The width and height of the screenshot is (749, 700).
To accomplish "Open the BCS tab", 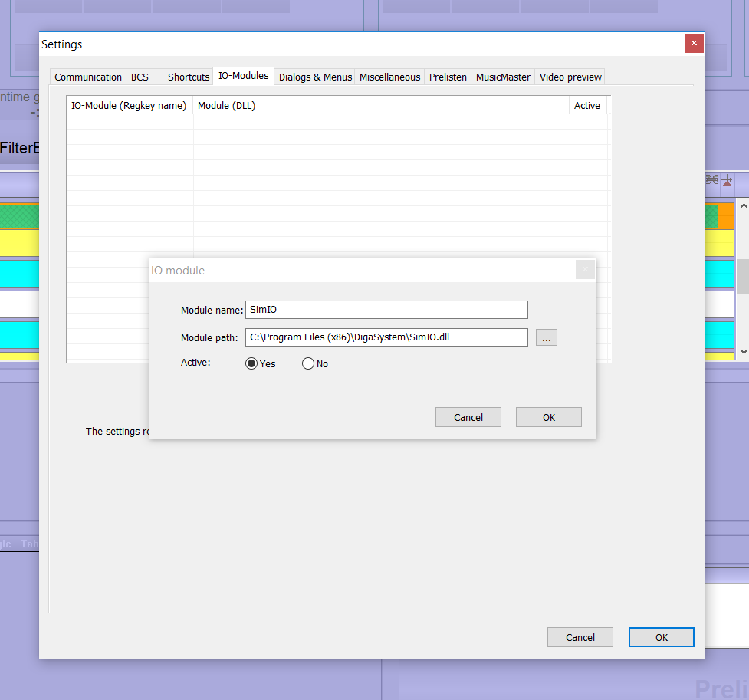I will coord(140,77).
